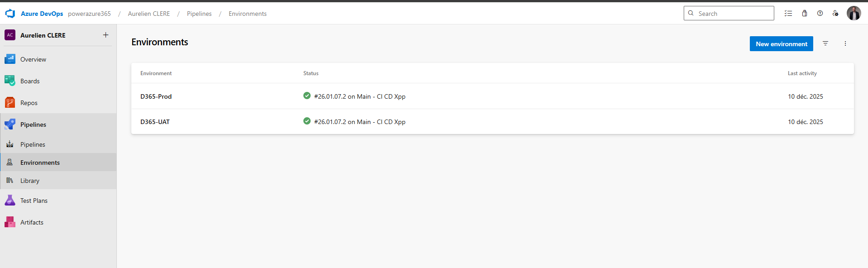Open run #26.01.07.2 in D365-UAT row
868x268 pixels.
click(360, 122)
